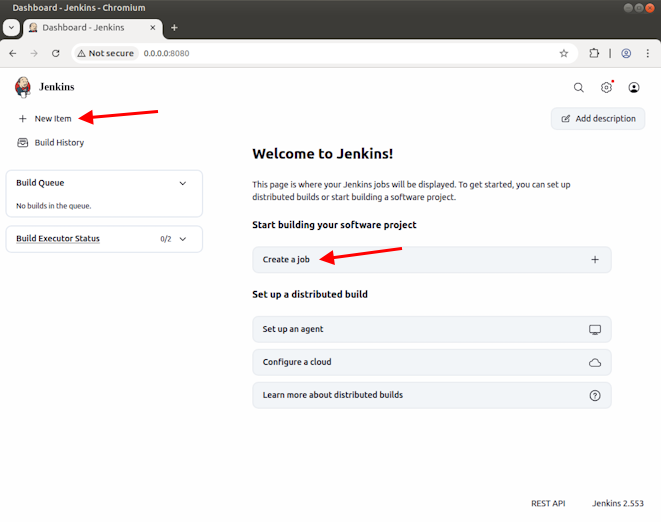661x522 pixels.
Task: Open the user account icon in Jenkins header
Action: pyautogui.click(x=634, y=88)
